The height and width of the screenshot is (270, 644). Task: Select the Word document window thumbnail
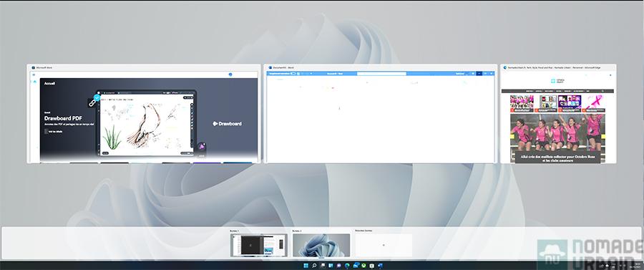(381, 113)
